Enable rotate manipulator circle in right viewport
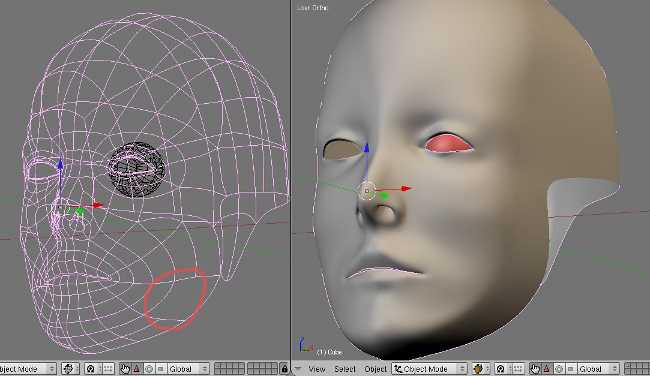 pyautogui.click(x=559, y=369)
